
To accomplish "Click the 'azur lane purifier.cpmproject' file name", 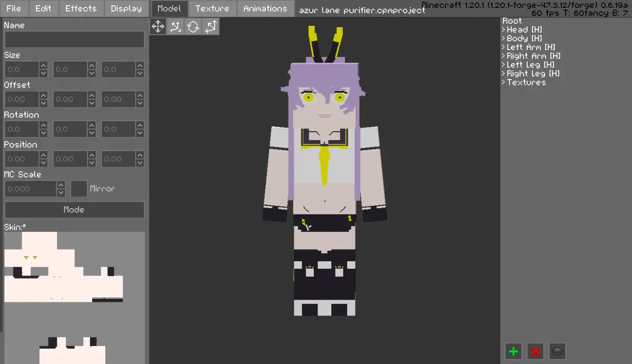I will point(362,10).
